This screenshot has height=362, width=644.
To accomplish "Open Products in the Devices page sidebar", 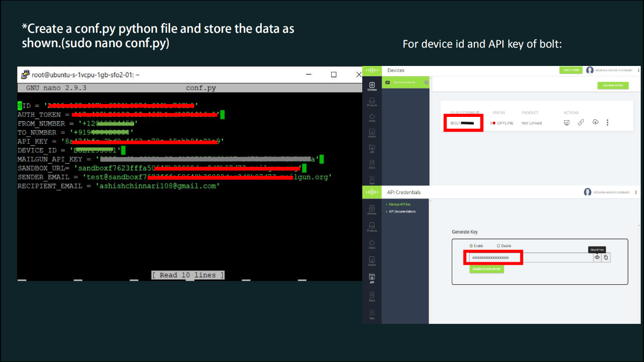I will point(372,102).
